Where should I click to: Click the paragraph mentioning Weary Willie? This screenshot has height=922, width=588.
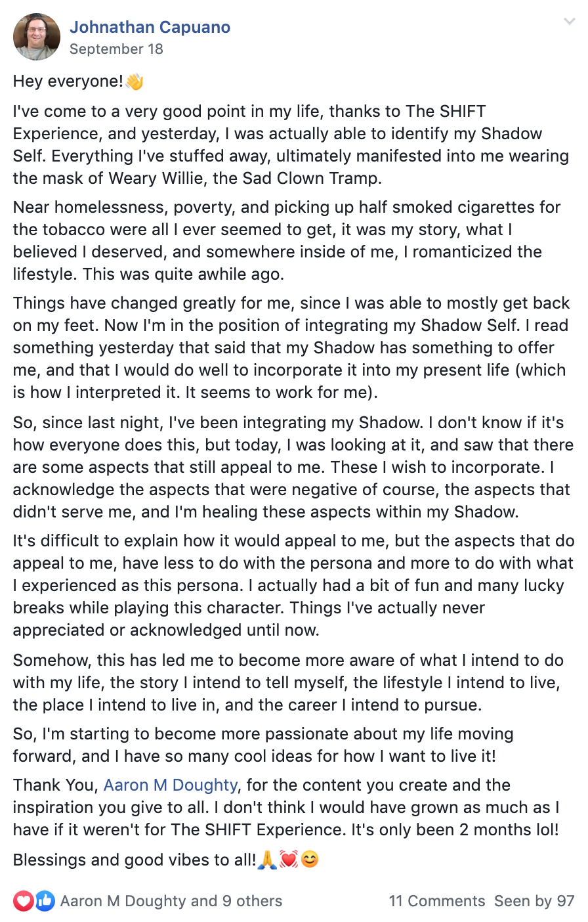click(x=291, y=144)
